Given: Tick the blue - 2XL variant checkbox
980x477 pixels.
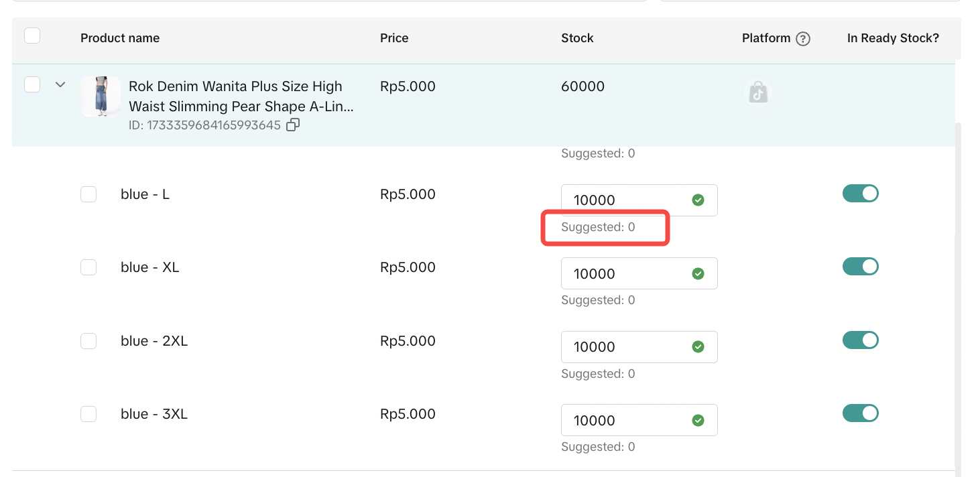Looking at the screenshot, I should (x=88, y=341).
